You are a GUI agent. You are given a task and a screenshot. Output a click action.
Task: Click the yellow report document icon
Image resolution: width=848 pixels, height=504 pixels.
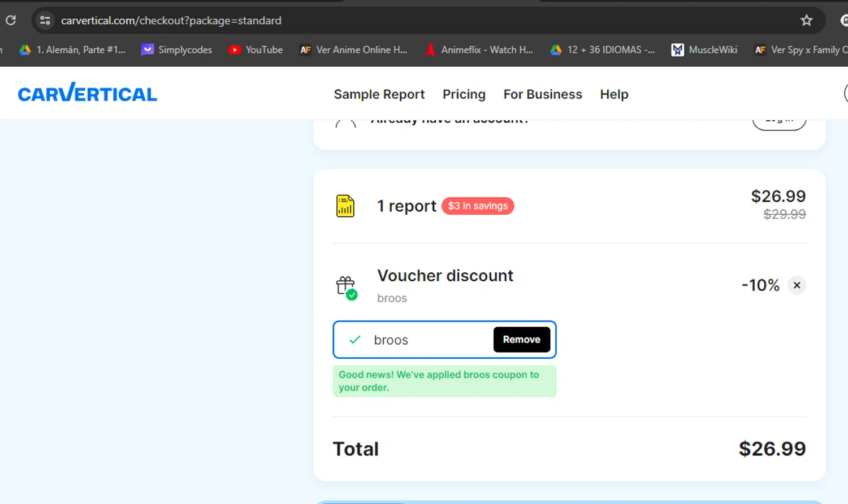coord(345,206)
